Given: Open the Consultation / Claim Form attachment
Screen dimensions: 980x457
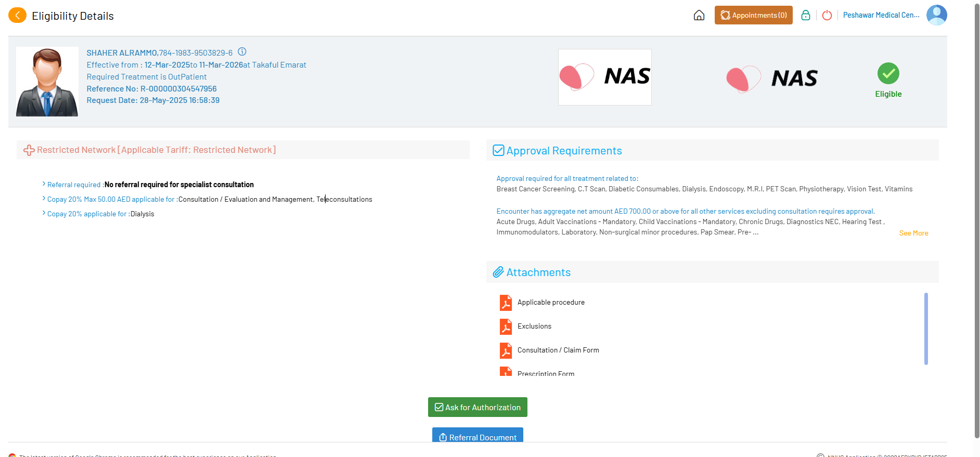Looking at the screenshot, I should 558,350.
